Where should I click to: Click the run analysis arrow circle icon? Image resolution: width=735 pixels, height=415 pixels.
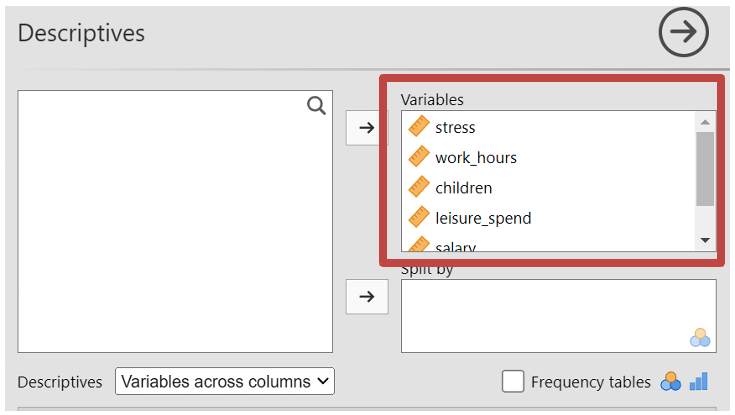(x=683, y=33)
